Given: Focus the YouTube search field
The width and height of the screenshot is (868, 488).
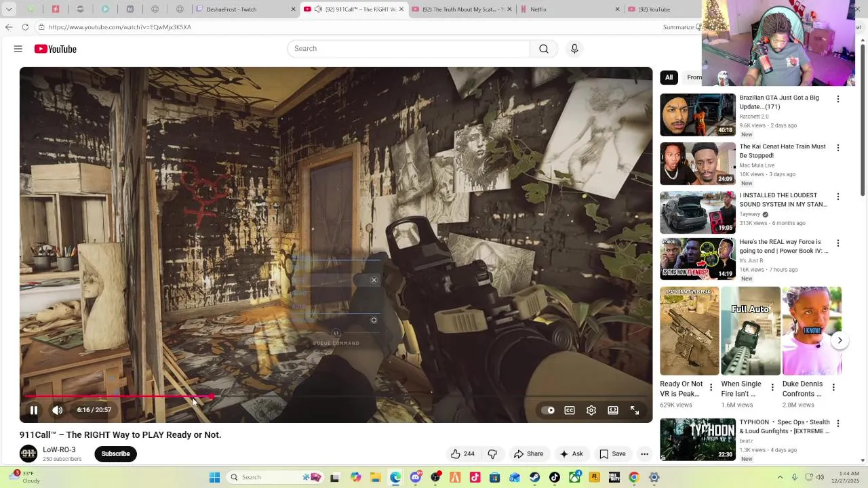Looking at the screenshot, I should pyautogui.click(x=408, y=49).
